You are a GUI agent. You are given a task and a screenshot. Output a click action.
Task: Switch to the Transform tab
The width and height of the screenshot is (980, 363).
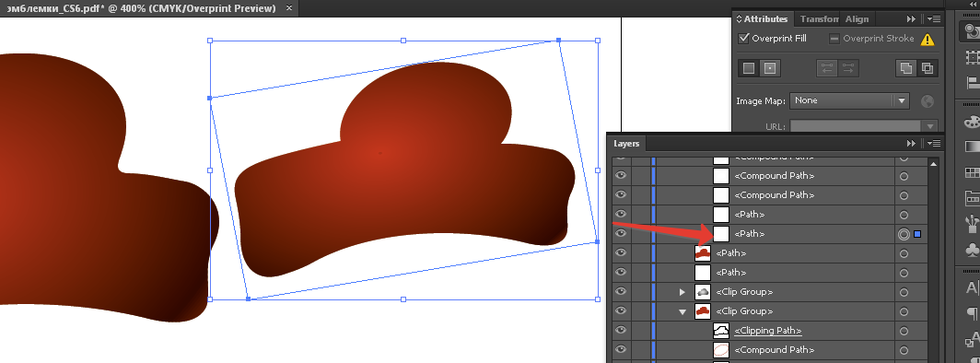[x=819, y=19]
